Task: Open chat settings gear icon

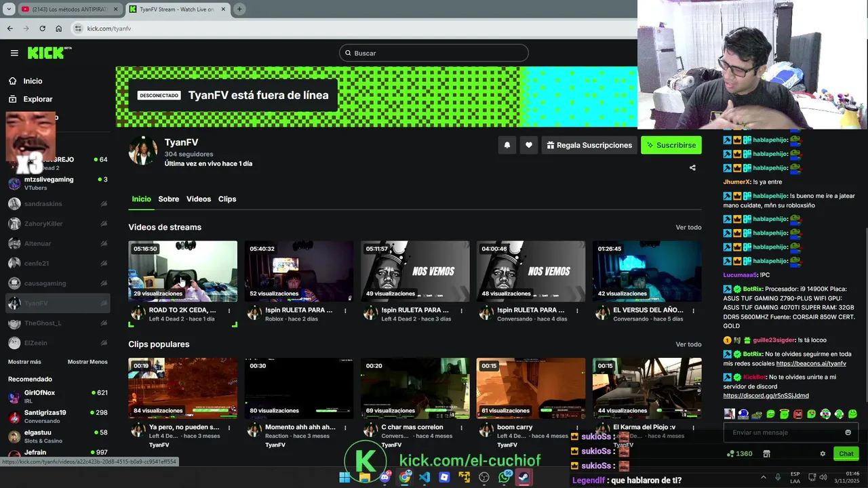Action: (823, 453)
